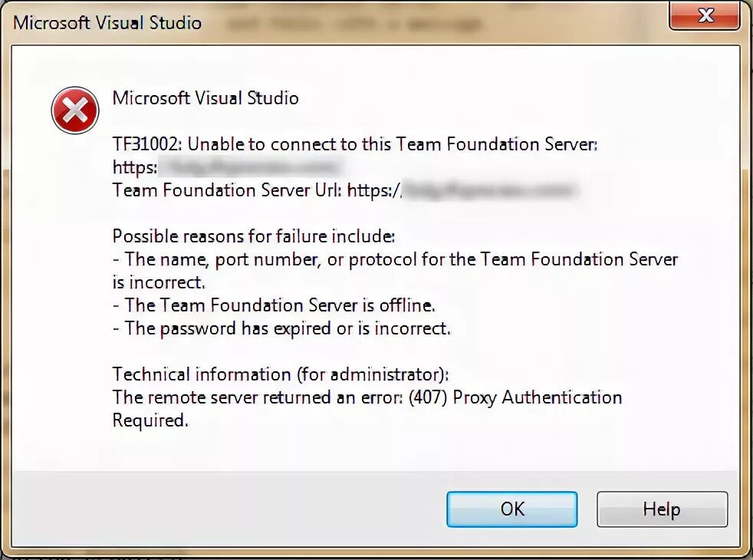Click the Possible reasons for failure line

point(254,236)
